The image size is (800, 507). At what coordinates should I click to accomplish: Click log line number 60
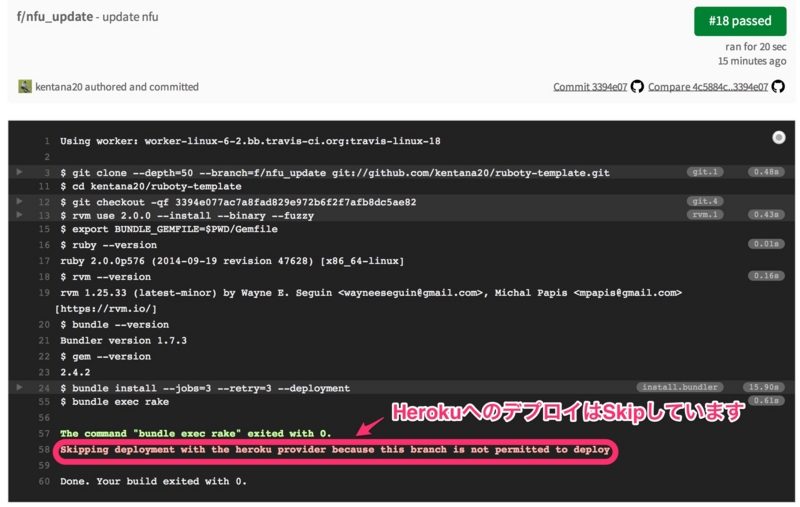(44, 481)
